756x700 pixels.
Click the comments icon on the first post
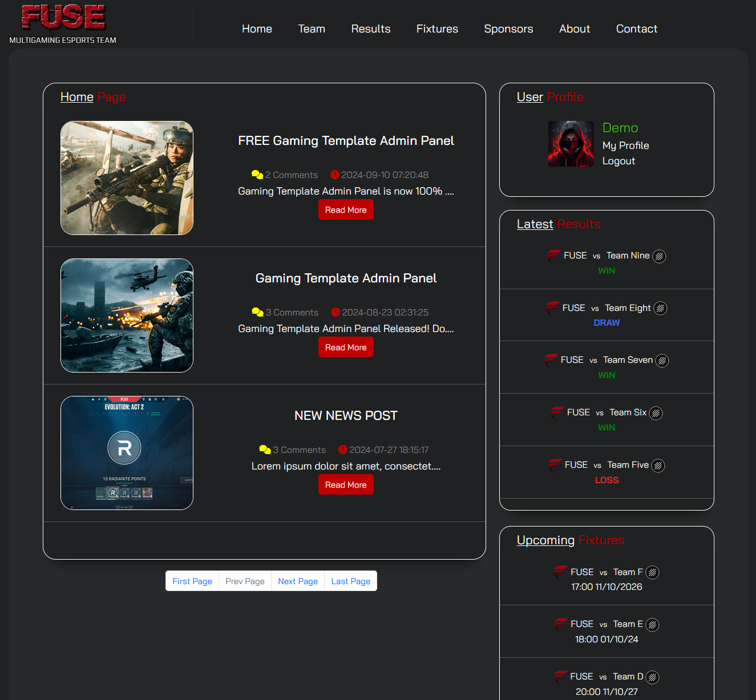[257, 175]
